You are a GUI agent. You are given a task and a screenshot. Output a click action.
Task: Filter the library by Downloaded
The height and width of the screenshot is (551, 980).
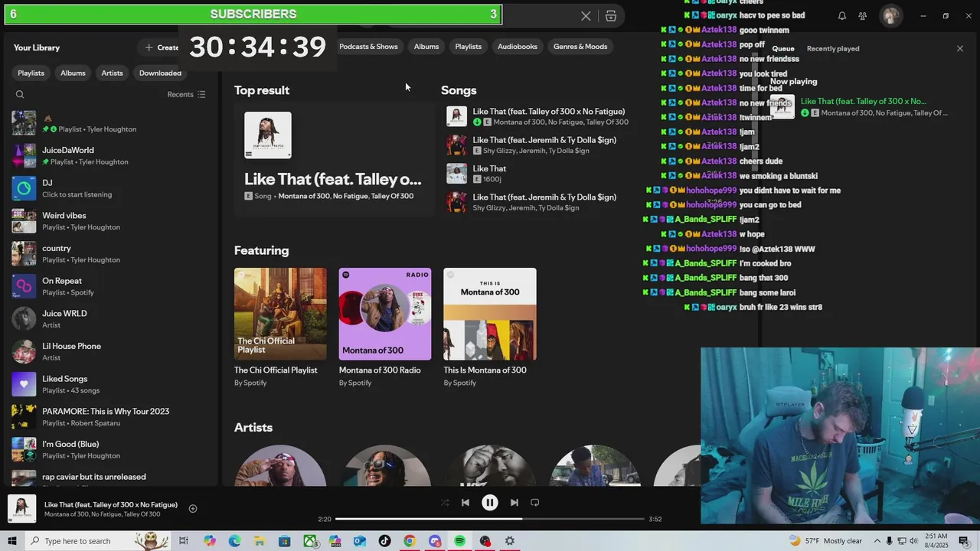[160, 73]
